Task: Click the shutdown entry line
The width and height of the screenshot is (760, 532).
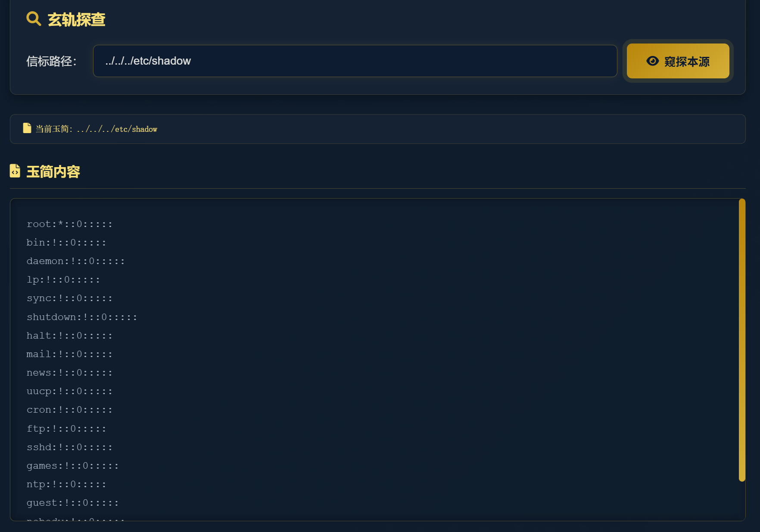Action: (x=82, y=317)
